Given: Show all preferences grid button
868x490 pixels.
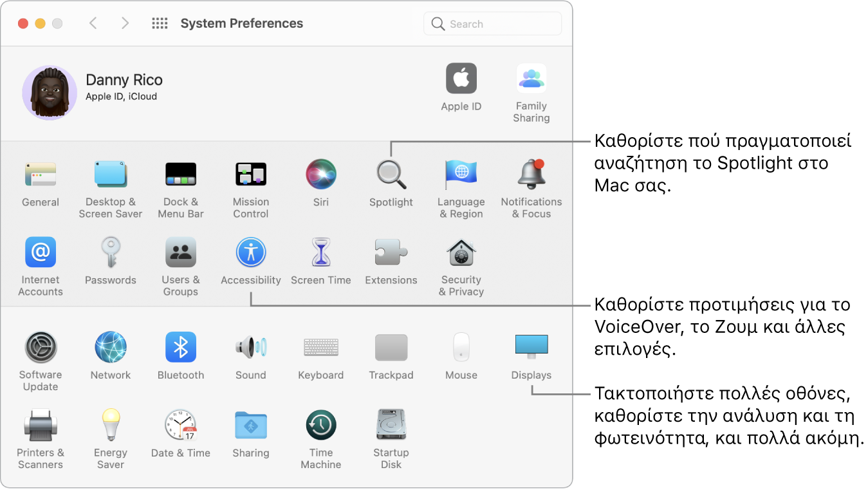Looking at the screenshot, I should tap(160, 24).
